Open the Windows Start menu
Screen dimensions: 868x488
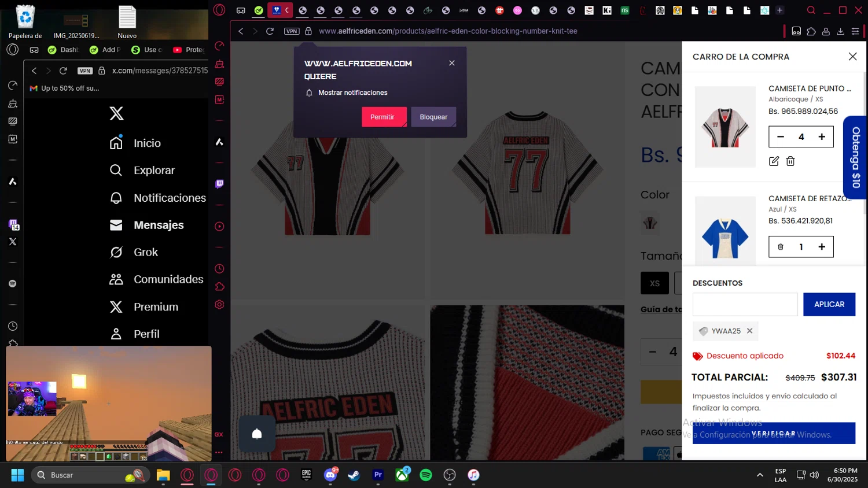tap(17, 475)
